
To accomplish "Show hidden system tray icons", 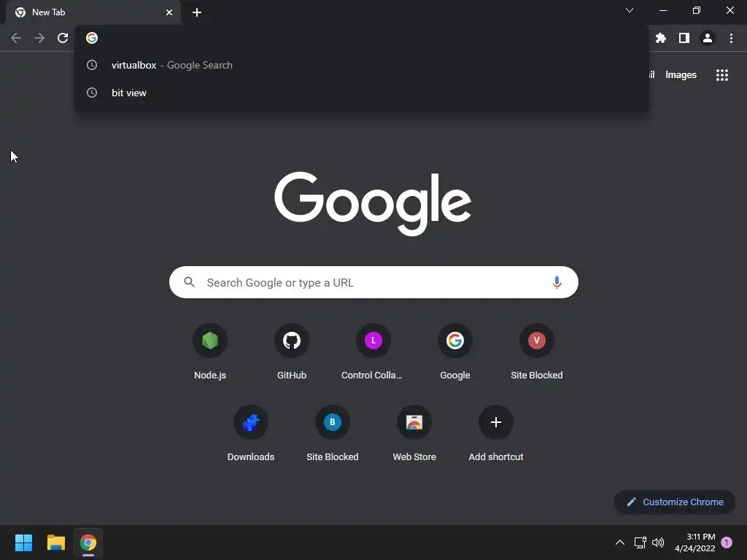I will (620, 542).
